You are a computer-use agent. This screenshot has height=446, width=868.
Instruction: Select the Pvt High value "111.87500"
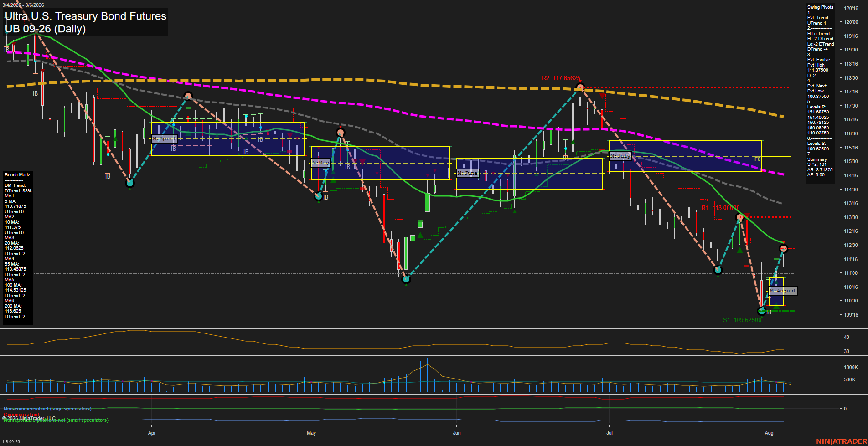click(x=818, y=70)
